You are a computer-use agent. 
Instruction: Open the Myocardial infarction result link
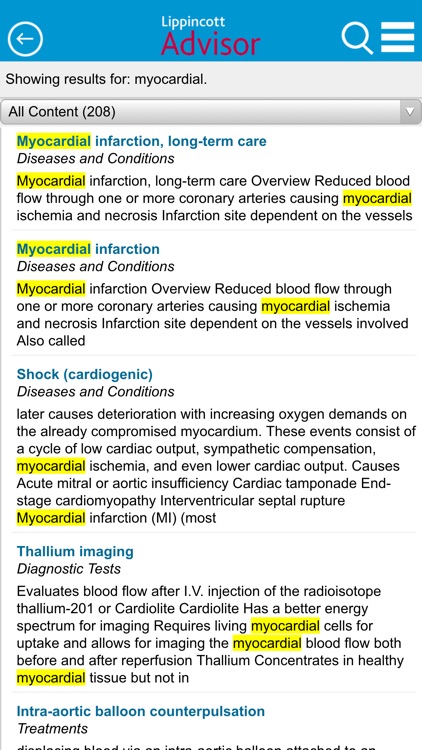coord(88,249)
